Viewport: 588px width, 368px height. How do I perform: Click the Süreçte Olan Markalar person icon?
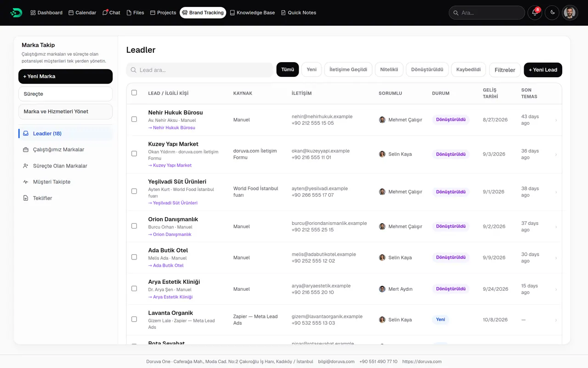click(x=26, y=166)
